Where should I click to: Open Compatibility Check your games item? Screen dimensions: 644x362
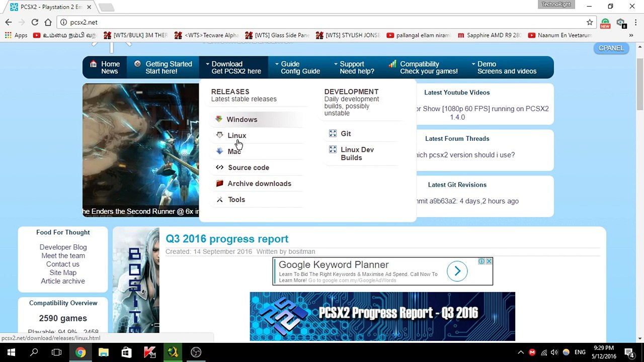pyautogui.click(x=424, y=67)
